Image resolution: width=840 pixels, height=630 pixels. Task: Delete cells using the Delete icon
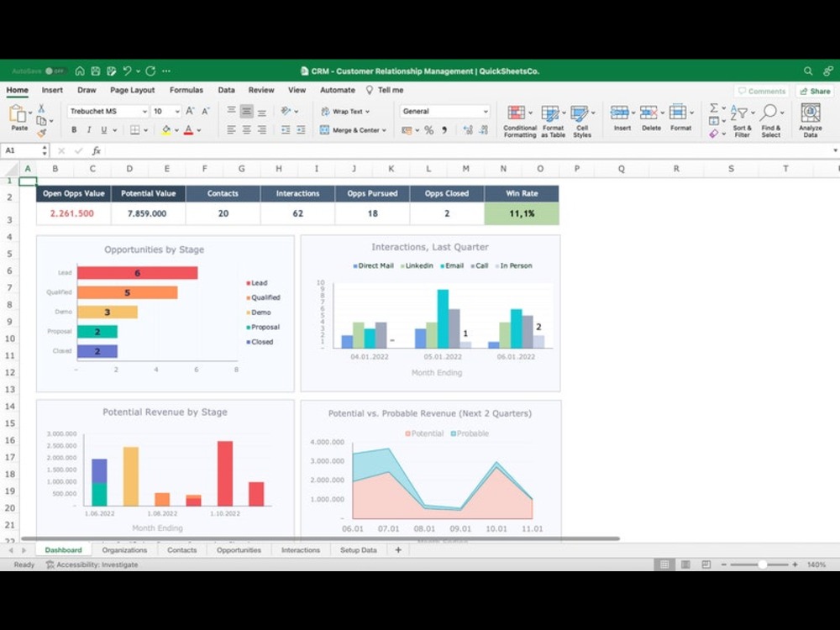pos(648,113)
